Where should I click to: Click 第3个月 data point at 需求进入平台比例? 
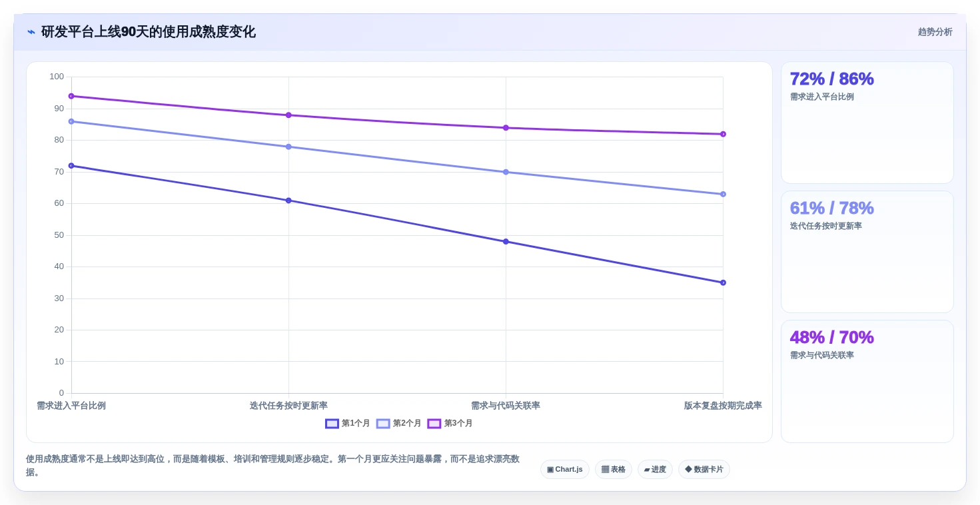[x=71, y=96]
